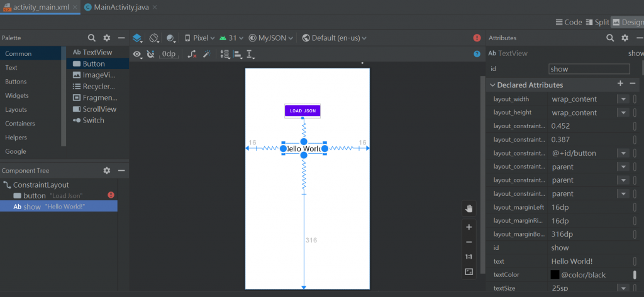Image resolution: width=644 pixels, height=297 pixels.
Task: Select the Containers palette category
Action: (x=30, y=124)
